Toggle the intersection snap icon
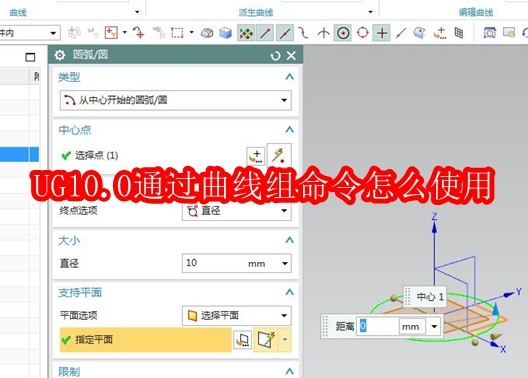 coord(324,33)
